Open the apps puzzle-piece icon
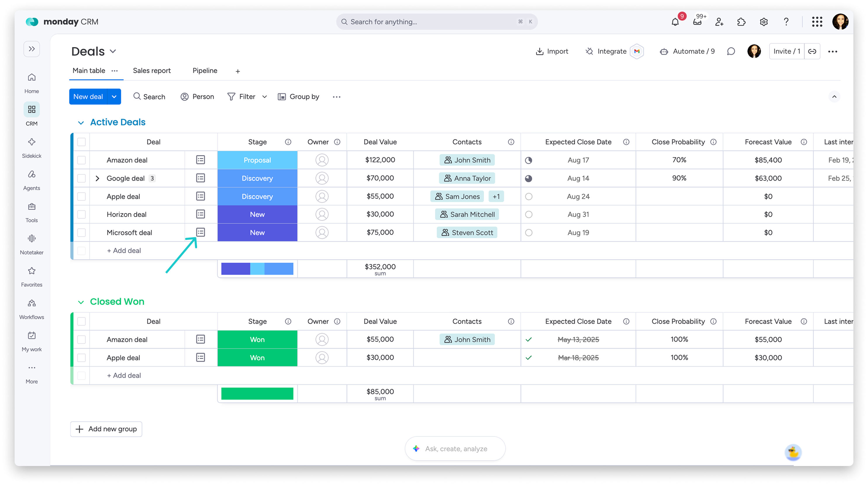The height and width of the screenshot is (485, 868). pyautogui.click(x=741, y=22)
